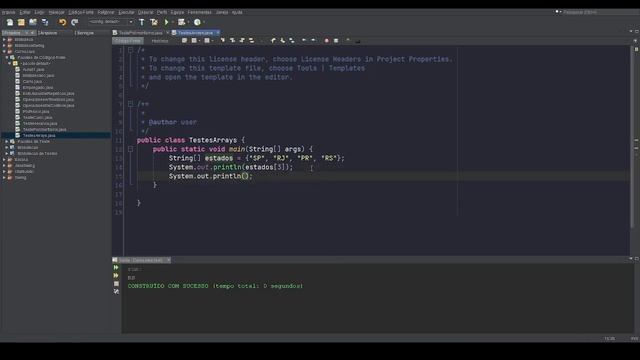Open the Profile Project dropdown arrow
Image resolution: width=640 pixels, height=360 pixels.
click(204, 22)
